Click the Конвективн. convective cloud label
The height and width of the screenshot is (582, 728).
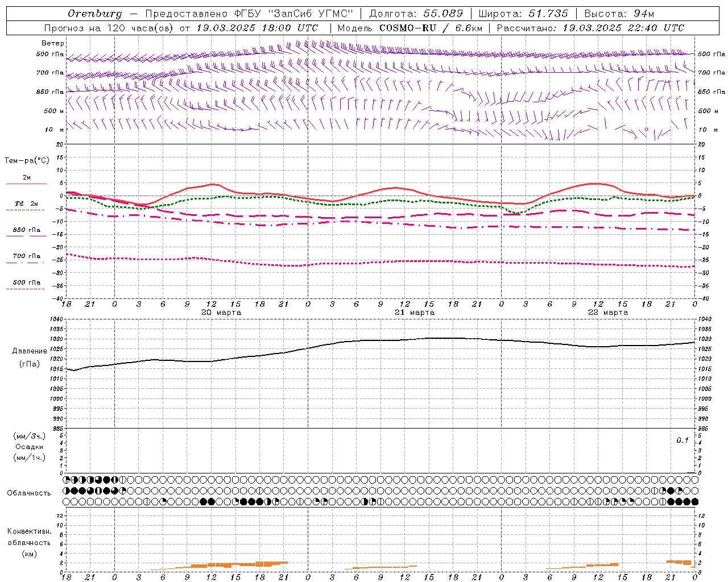[x=29, y=531]
